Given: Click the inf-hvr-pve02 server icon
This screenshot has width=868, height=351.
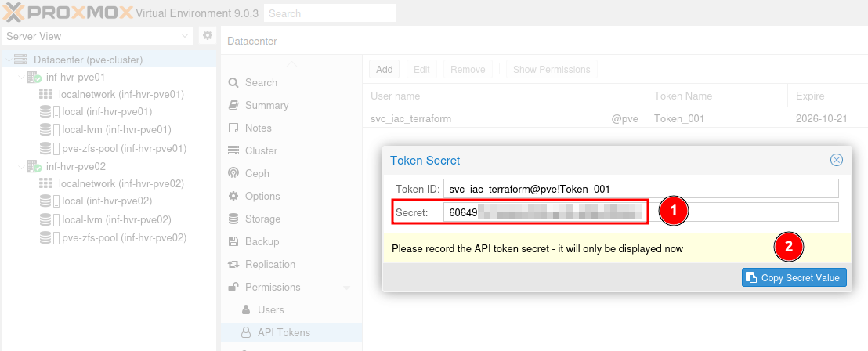Looking at the screenshot, I should click(34, 167).
